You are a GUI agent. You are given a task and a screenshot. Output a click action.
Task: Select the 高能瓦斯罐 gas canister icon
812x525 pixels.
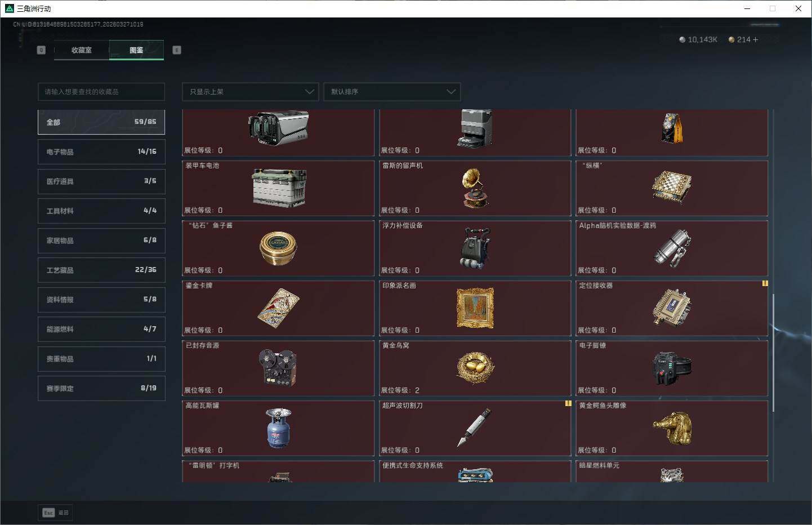[278, 428]
